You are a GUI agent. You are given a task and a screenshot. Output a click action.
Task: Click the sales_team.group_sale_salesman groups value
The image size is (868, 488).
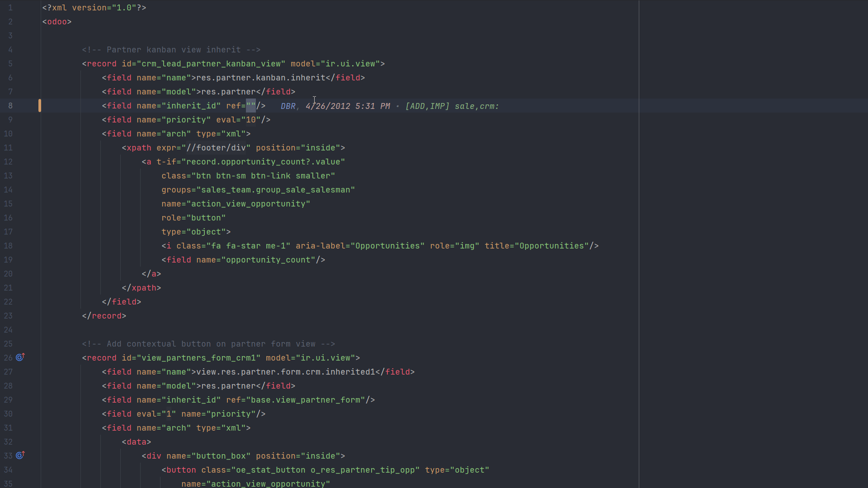pyautogui.click(x=276, y=190)
